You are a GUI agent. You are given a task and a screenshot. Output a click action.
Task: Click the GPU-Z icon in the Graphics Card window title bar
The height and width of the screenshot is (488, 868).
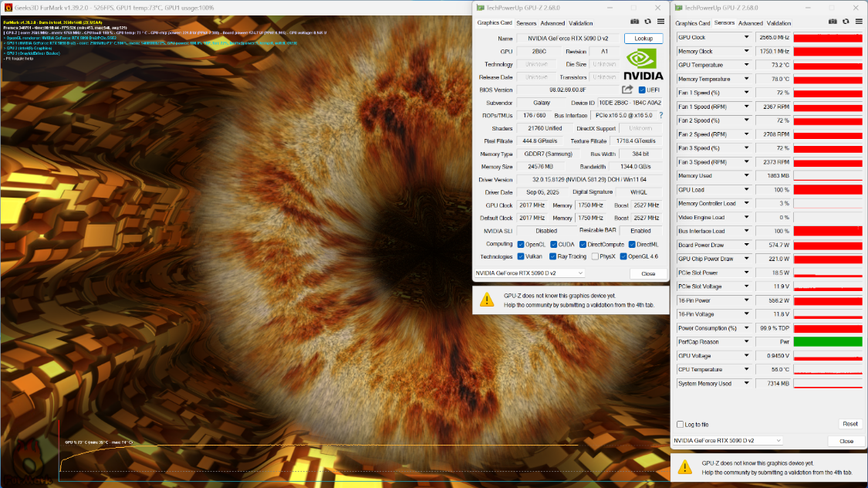480,8
